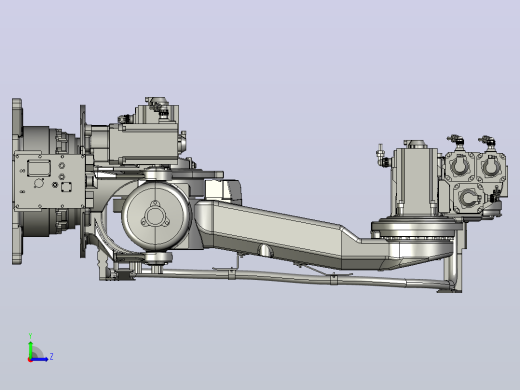Select the tall mounting flange at far left

tap(17, 181)
